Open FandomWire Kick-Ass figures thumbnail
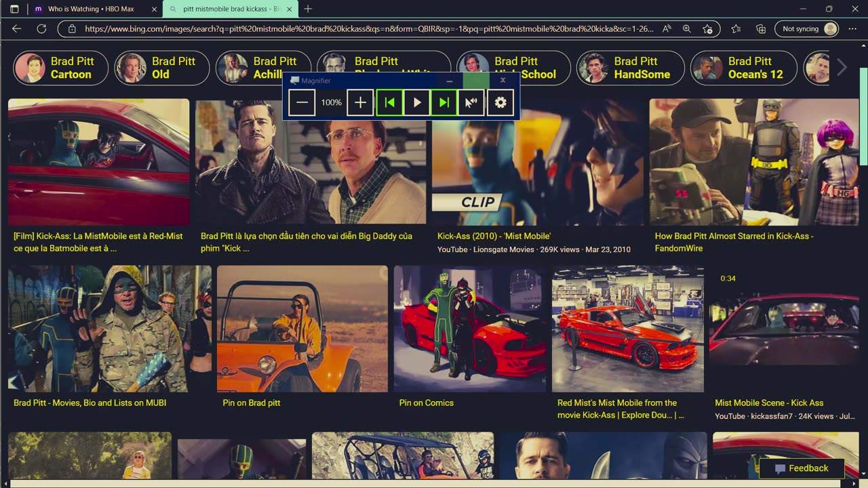The width and height of the screenshot is (868, 488). [x=754, y=161]
